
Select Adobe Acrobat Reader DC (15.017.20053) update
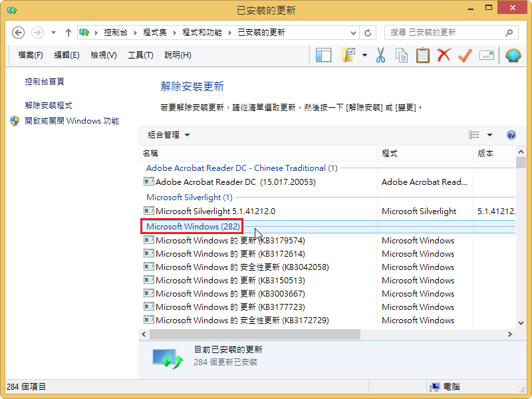235,182
